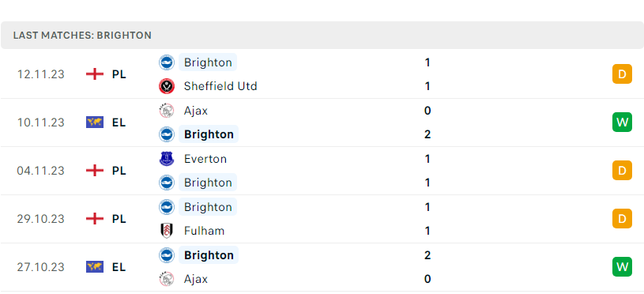Click the win badge for 27.10.23 match
This screenshot has height=294, width=644.
[622, 267]
